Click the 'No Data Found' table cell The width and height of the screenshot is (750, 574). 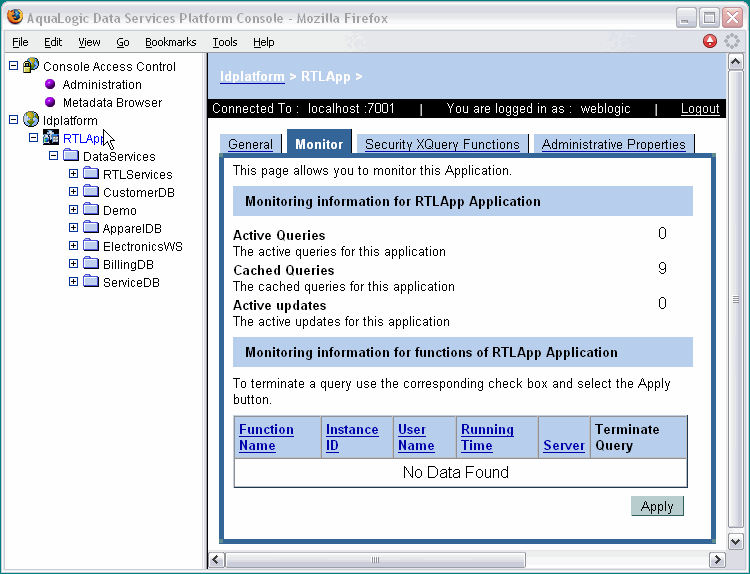point(461,473)
